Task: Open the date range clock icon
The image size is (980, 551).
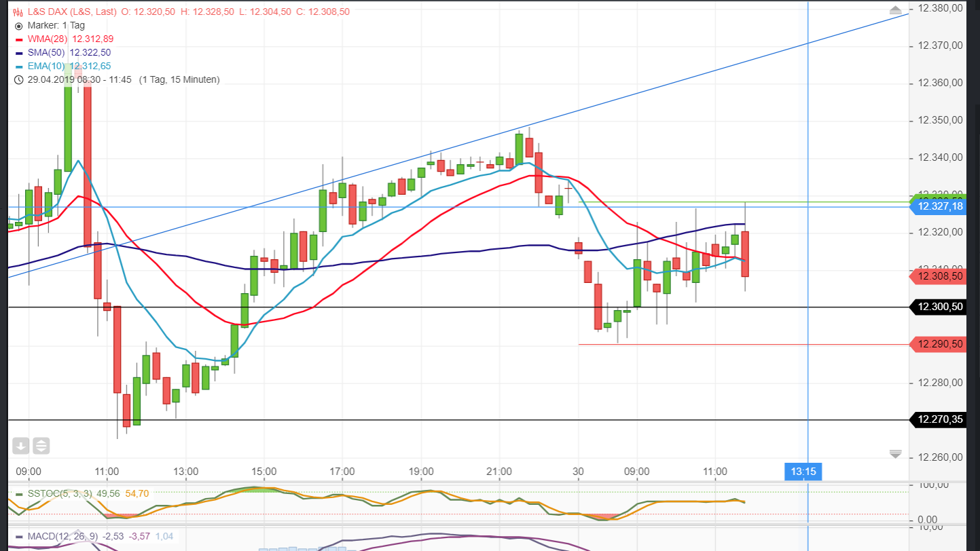Action: point(18,79)
